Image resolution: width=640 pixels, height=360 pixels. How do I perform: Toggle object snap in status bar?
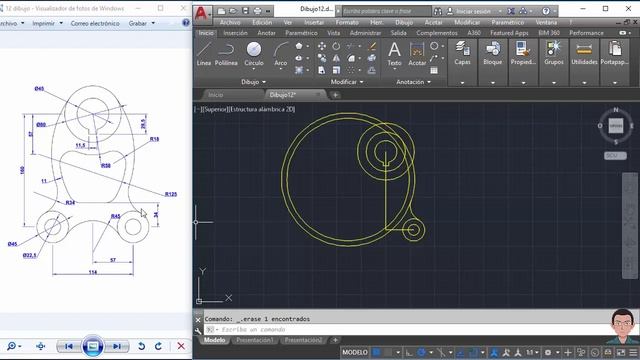[x=473, y=352]
